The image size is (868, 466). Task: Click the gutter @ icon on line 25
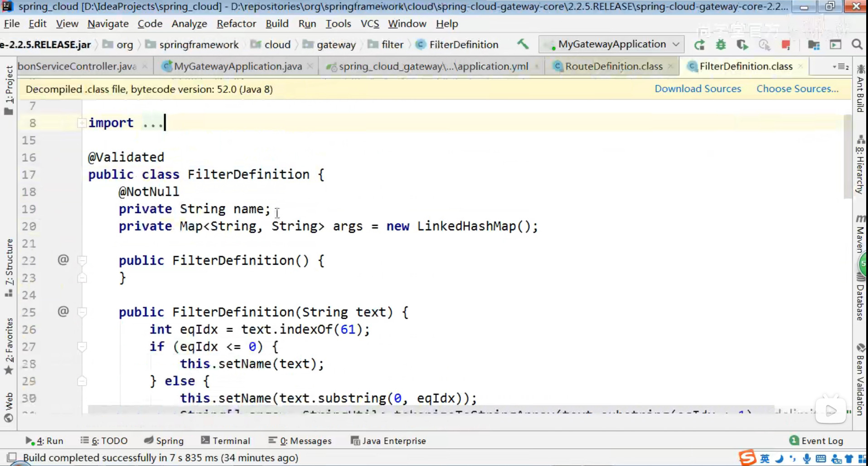[63, 311]
